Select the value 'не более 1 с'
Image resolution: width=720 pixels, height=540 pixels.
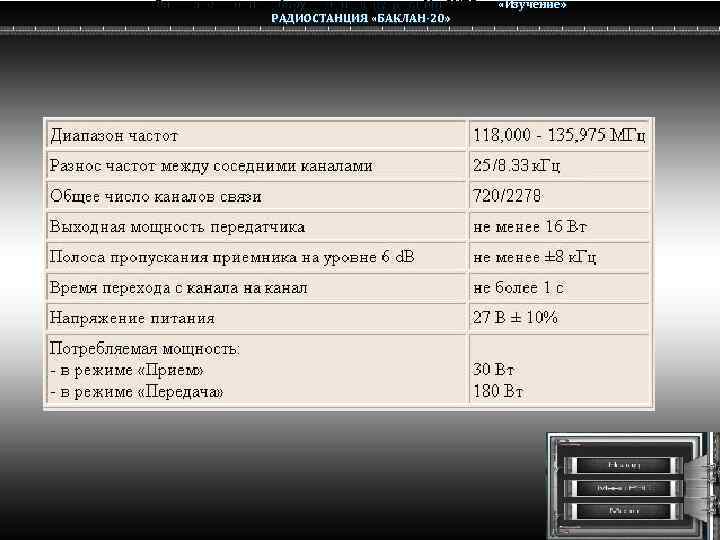pos(518,288)
